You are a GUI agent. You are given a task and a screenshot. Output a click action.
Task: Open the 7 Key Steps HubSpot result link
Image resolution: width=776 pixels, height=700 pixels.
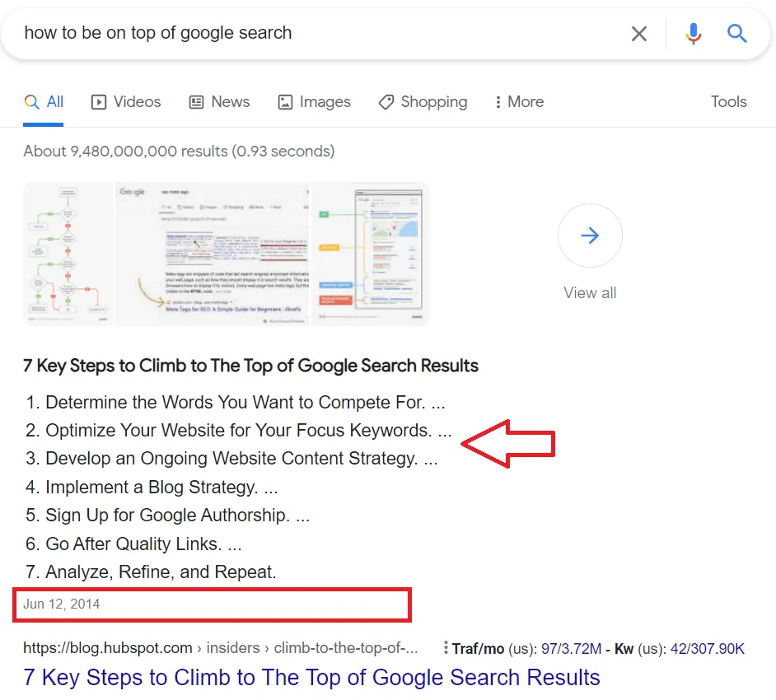point(311,678)
